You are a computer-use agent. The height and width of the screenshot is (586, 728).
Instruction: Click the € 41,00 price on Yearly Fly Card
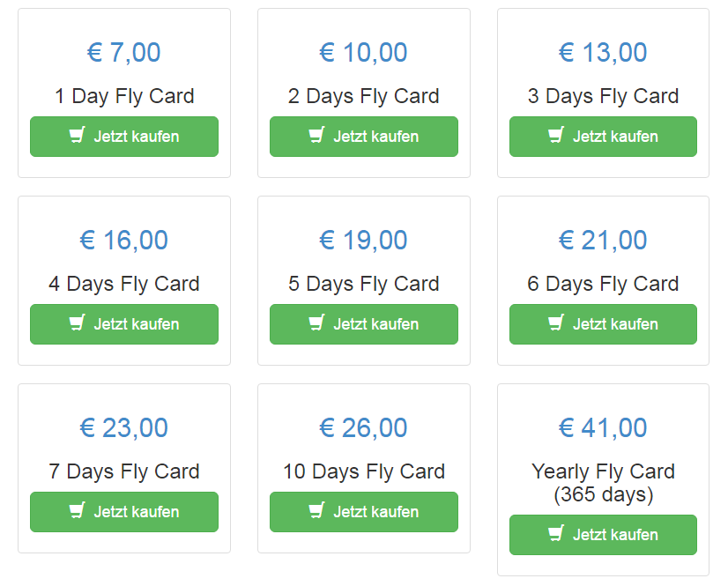coord(603,427)
